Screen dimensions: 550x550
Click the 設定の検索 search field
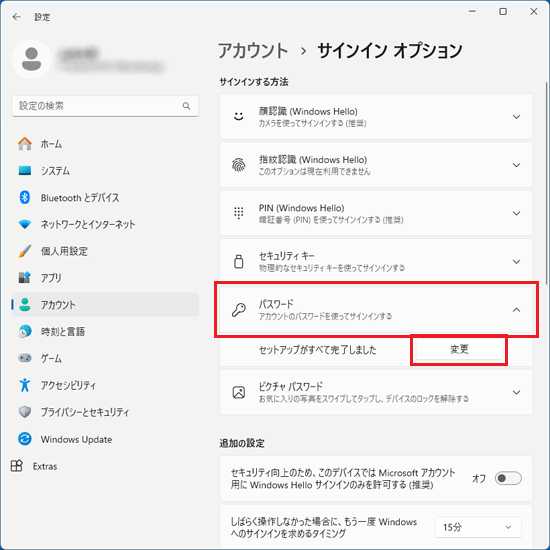coord(105,106)
